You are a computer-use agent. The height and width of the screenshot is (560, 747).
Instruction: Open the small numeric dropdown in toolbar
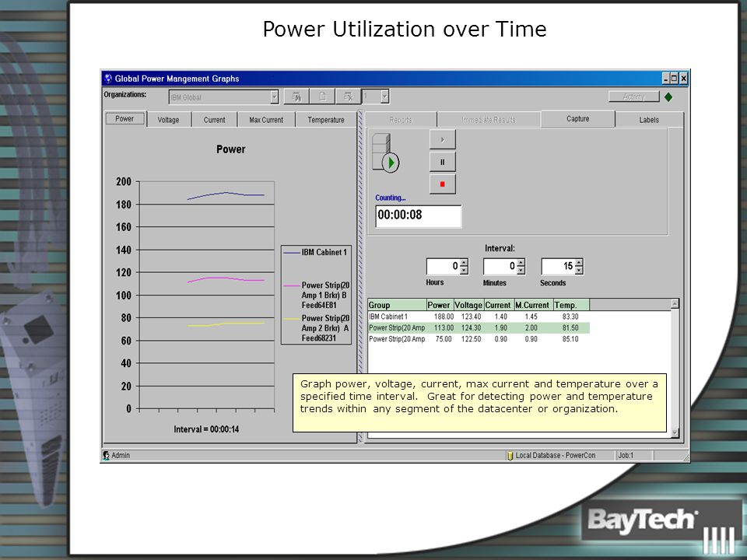(385, 96)
